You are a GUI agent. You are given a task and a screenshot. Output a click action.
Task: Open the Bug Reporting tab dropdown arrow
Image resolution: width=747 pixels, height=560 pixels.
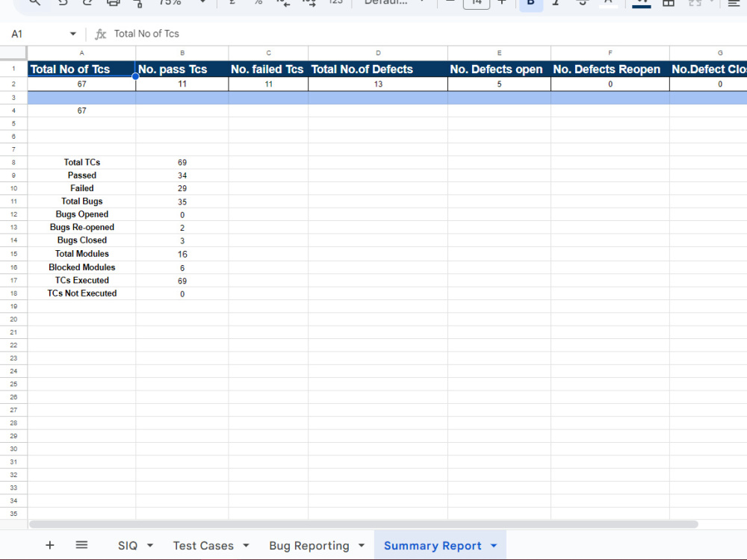362,546
